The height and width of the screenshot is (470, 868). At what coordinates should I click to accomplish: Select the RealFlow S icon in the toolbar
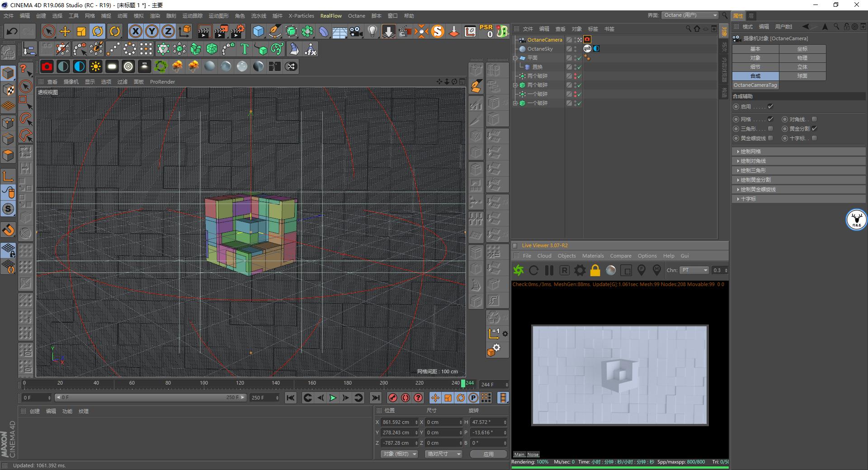point(437,31)
